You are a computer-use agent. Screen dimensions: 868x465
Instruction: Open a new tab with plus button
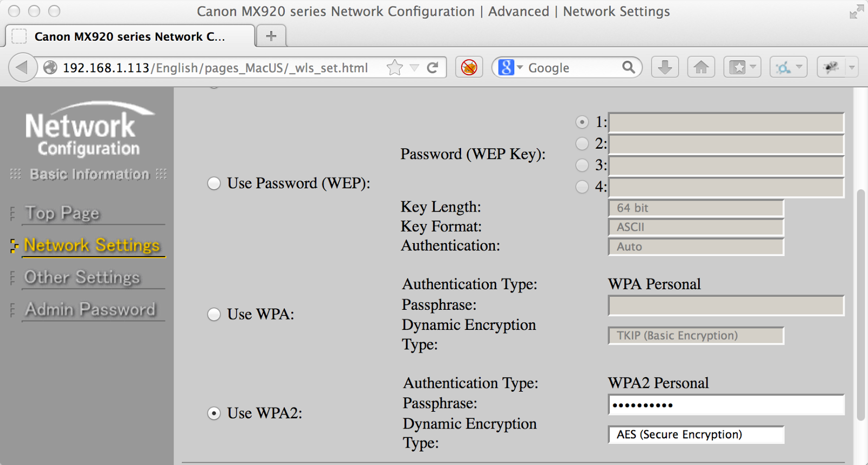tap(271, 36)
